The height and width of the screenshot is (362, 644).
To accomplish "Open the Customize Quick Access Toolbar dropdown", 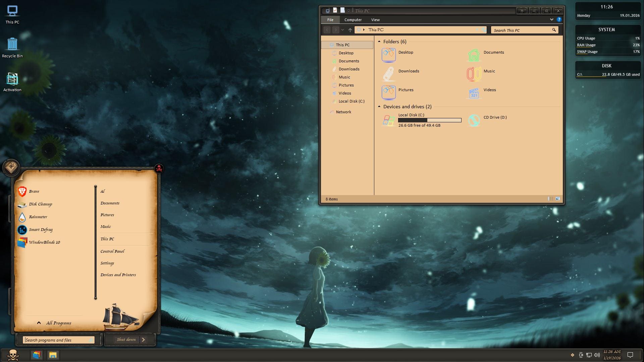I will coord(348,11).
